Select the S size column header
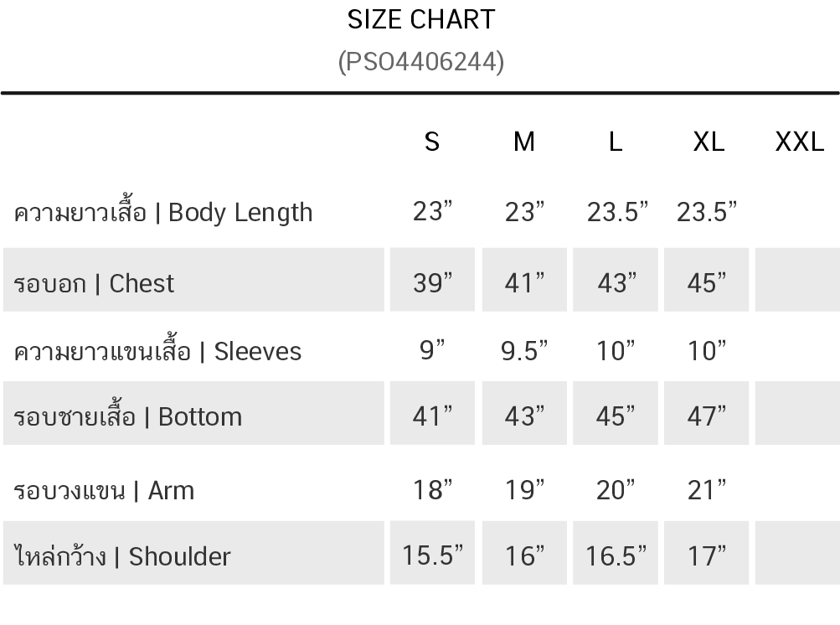Viewport: 840px width, 625px height. tap(432, 142)
